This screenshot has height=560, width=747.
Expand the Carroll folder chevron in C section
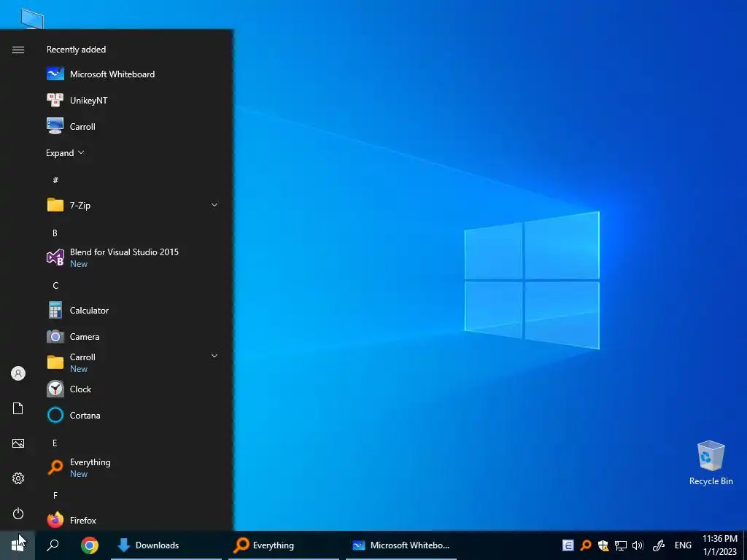[214, 356]
